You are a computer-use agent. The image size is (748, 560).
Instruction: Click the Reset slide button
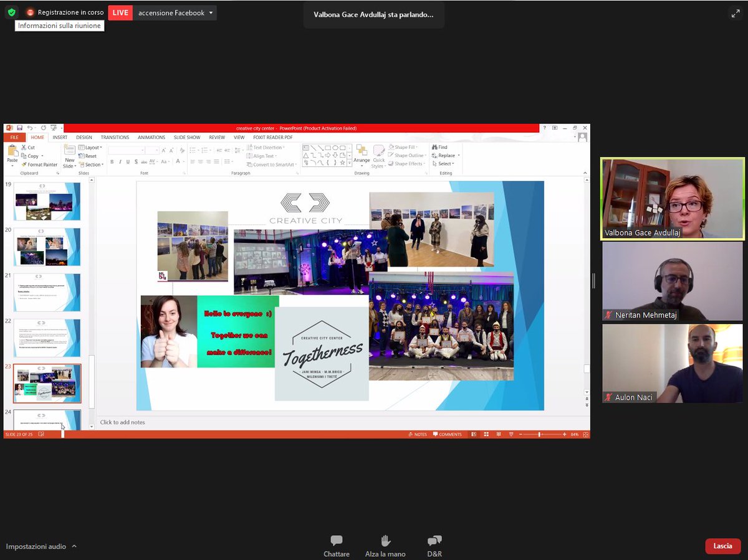[x=89, y=156]
